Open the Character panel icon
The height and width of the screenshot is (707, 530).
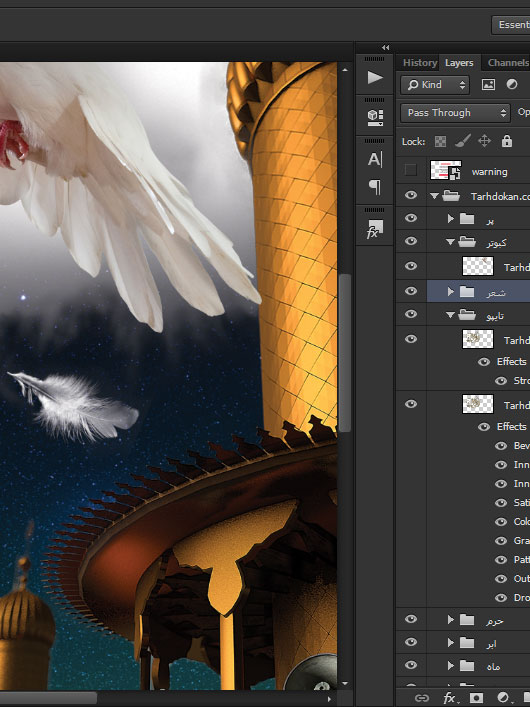point(374,160)
